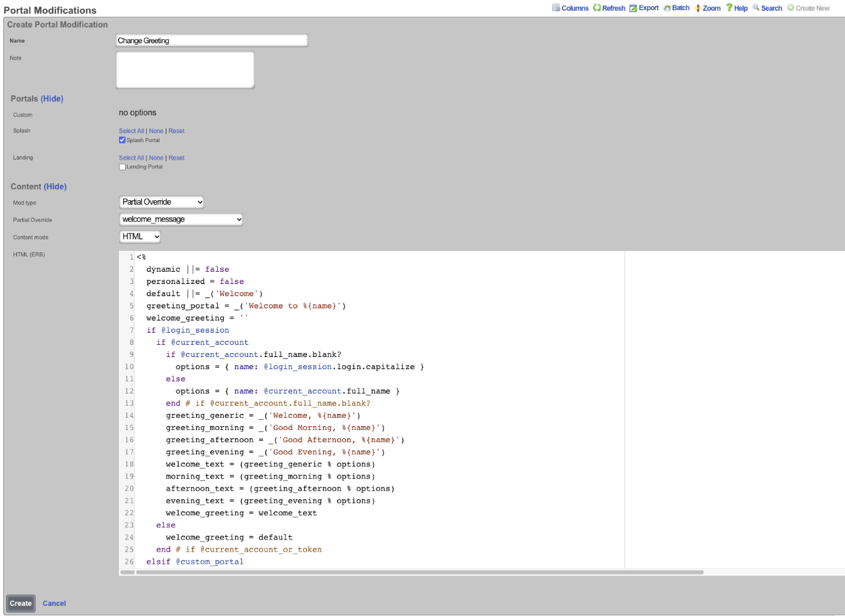This screenshot has width=845, height=616.
Task: Enable the Landing Portal checkbox
Action: click(x=122, y=167)
